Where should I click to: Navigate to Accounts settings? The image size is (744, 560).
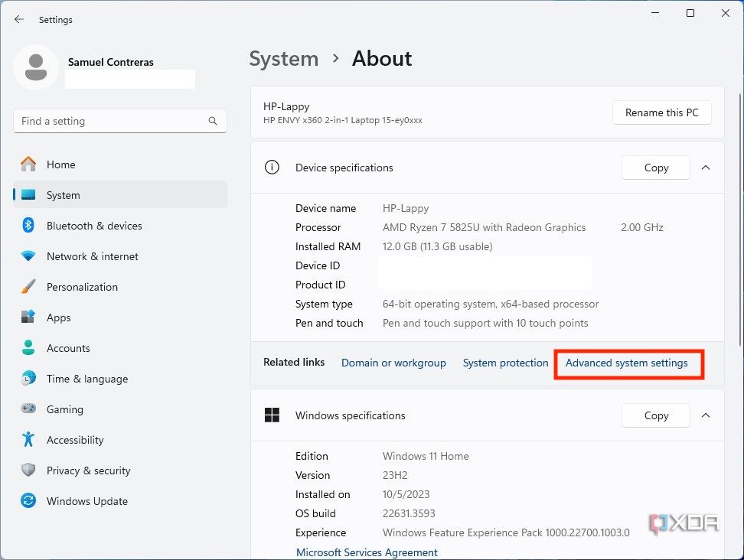(x=120, y=348)
